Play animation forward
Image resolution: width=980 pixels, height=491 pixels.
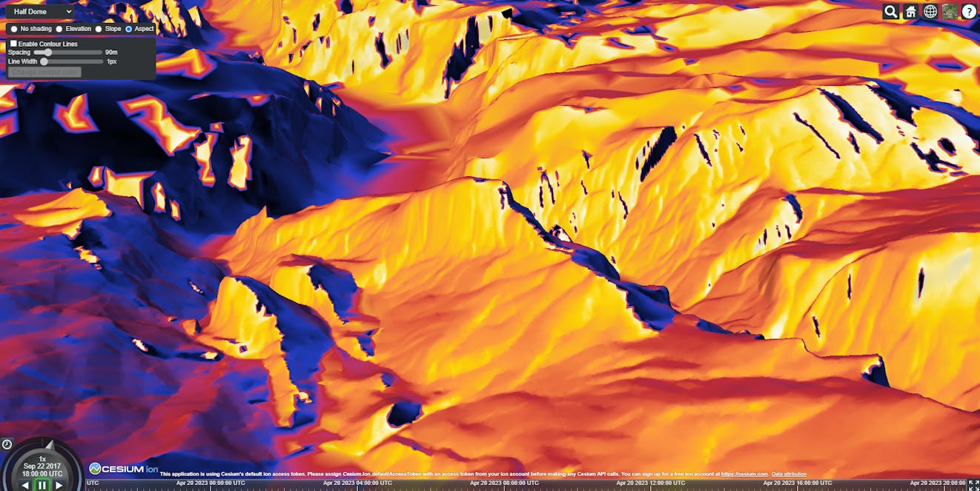coord(59,485)
